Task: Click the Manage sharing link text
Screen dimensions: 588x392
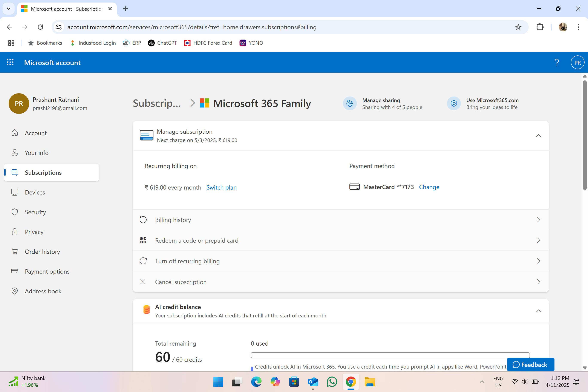Action: click(381, 100)
